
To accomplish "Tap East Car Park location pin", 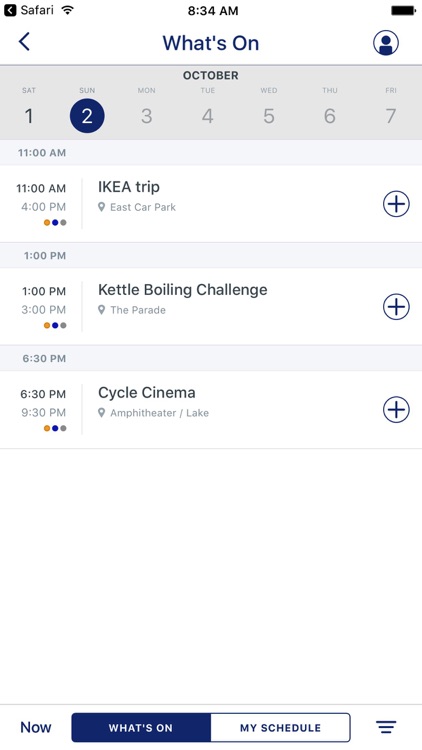I will (101, 207).
